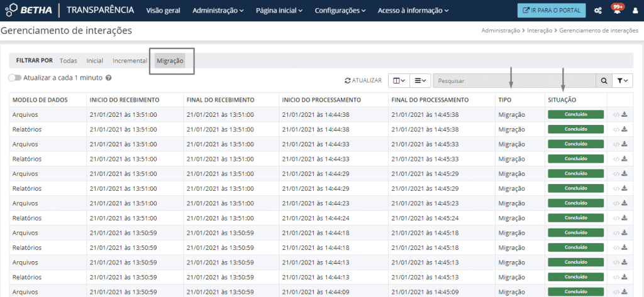This screenshot has width=644, height=297.
Task: Click download icon in second Relatórios row
Action: 625,159
